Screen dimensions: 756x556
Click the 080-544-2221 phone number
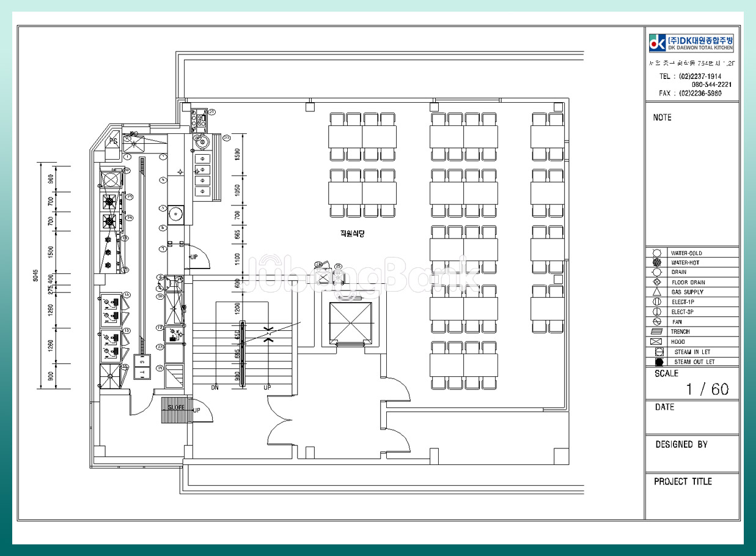click(712, 85)
